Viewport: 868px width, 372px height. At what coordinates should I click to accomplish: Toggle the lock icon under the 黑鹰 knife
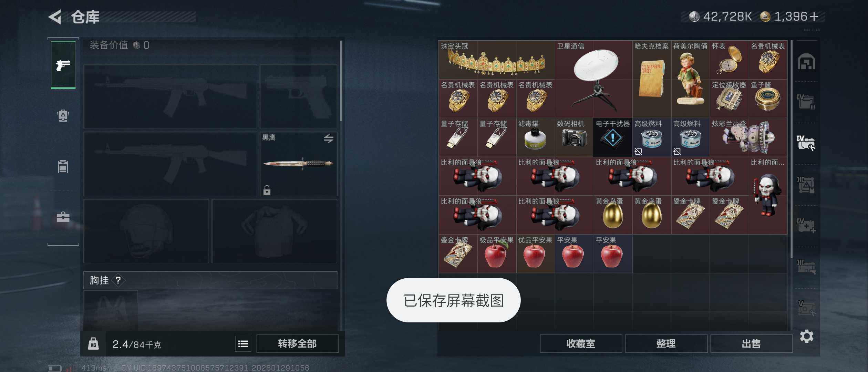[267, 190]
